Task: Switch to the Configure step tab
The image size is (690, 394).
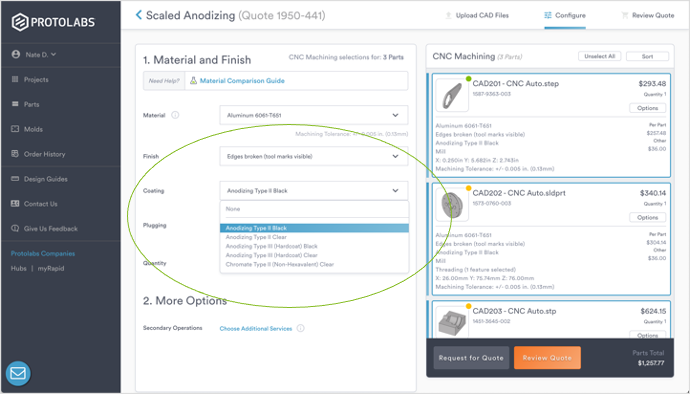Action: (570, 15)
